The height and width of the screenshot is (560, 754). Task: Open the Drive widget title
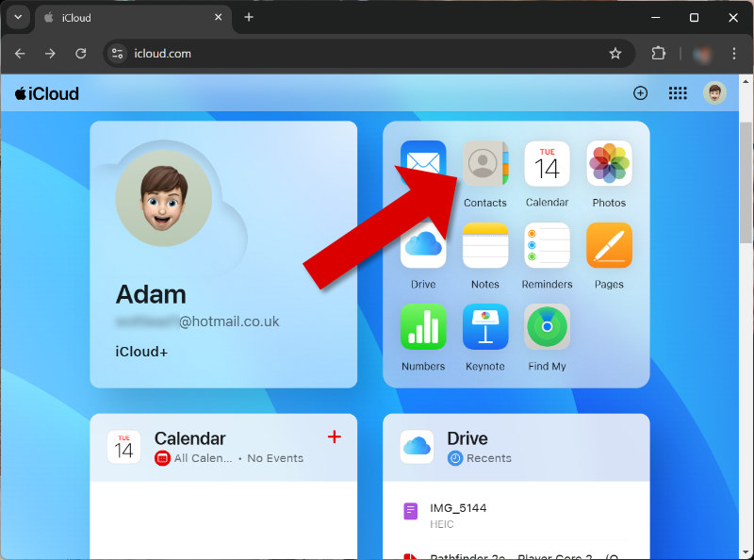click(x=467, y=438)
